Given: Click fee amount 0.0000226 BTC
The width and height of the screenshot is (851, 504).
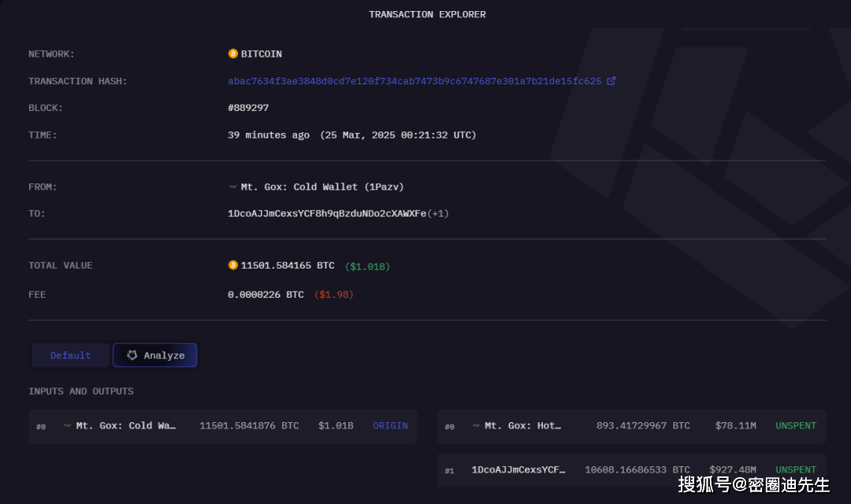Looking at the screenshot, I should click(266, 294).
